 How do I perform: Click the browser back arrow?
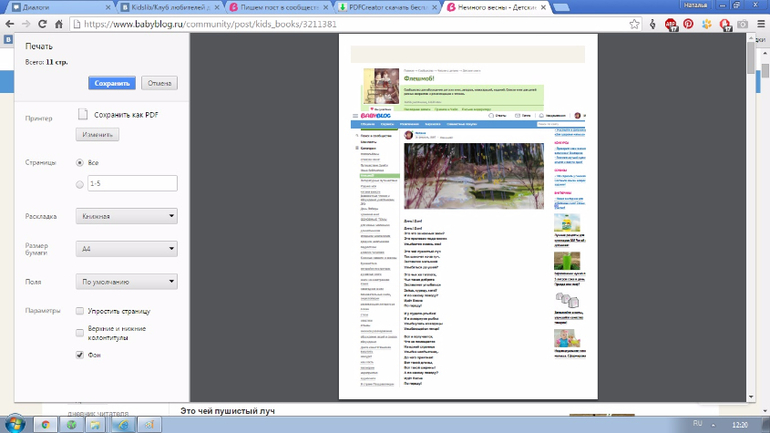click(x=10, y=24)
